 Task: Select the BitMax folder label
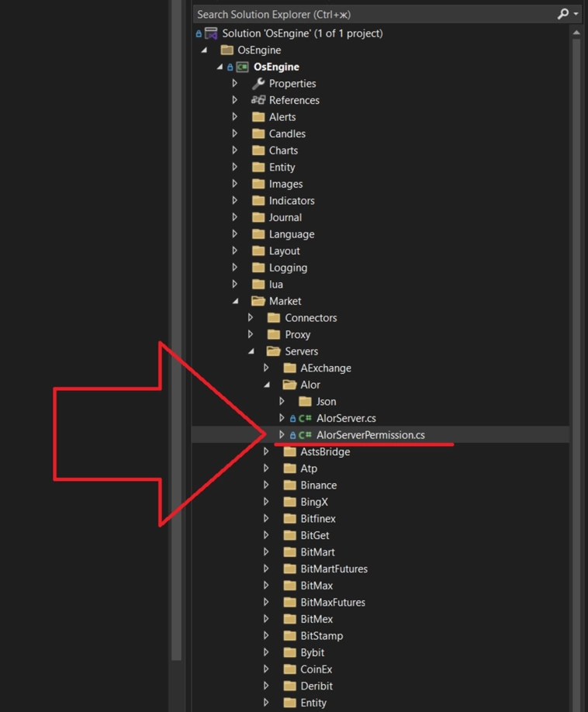coord(316,586)
